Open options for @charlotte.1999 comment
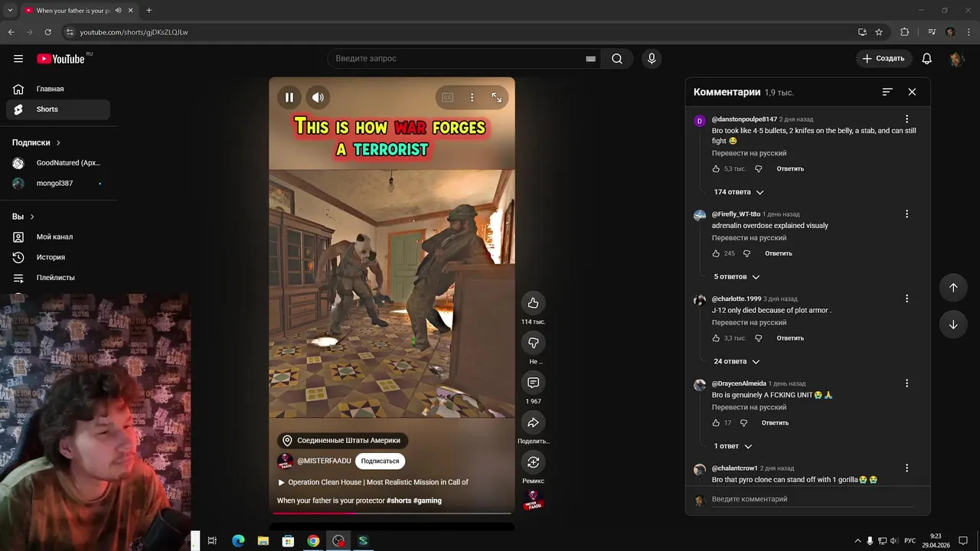This screenshot has height=551, width=980. [906, 298]
